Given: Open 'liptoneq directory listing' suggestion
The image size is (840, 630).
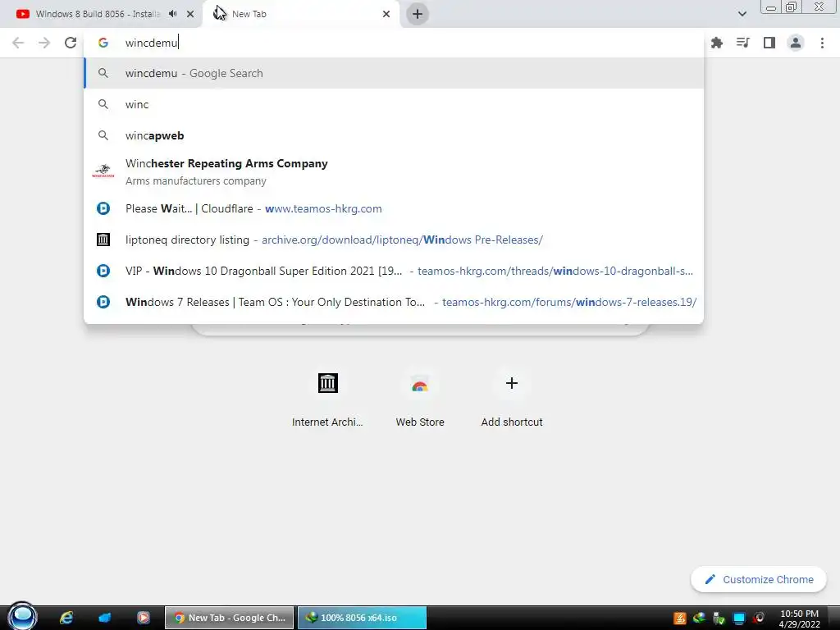Looking at the screenshot, I should [394, 240].
